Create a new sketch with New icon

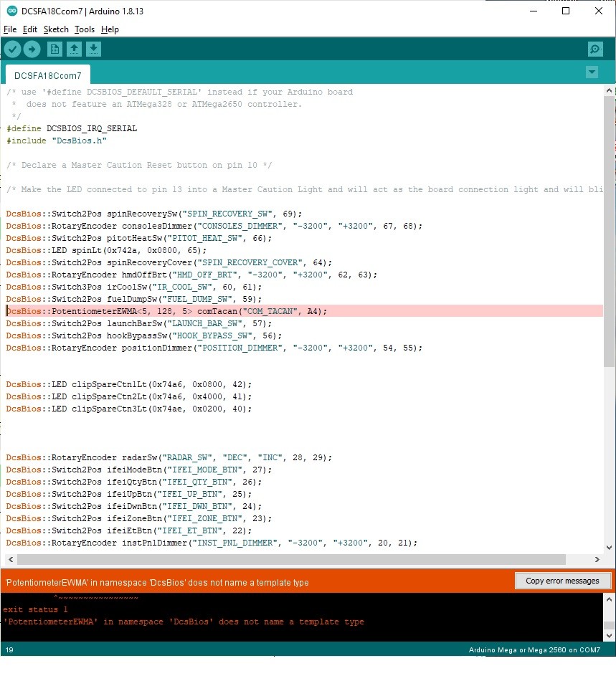pos(55,49)
